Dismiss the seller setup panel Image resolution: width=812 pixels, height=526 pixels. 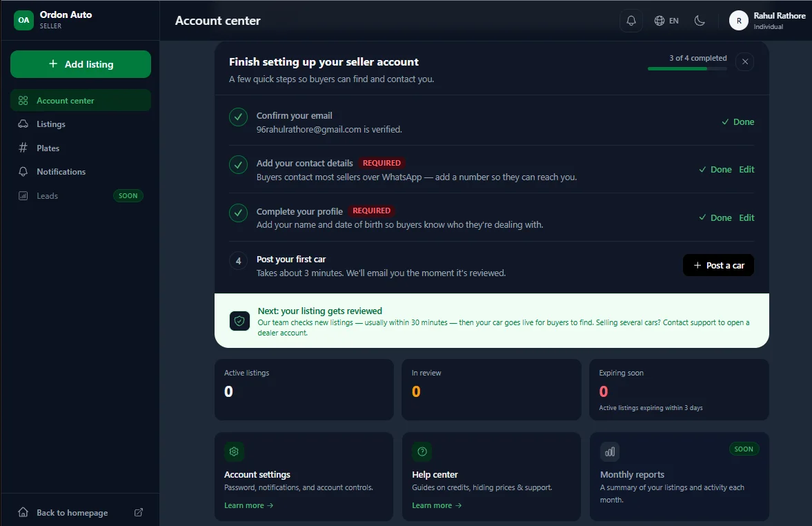coord(744,61)
